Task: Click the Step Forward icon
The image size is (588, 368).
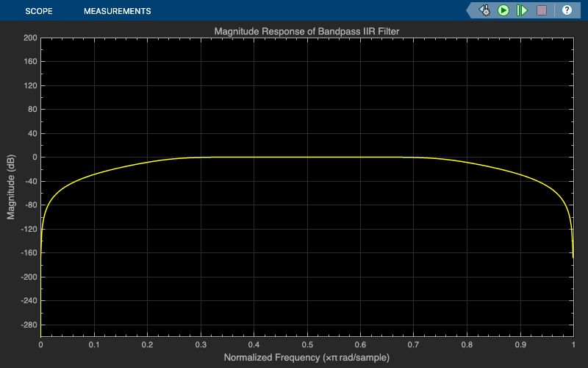Action: point(522,10)
